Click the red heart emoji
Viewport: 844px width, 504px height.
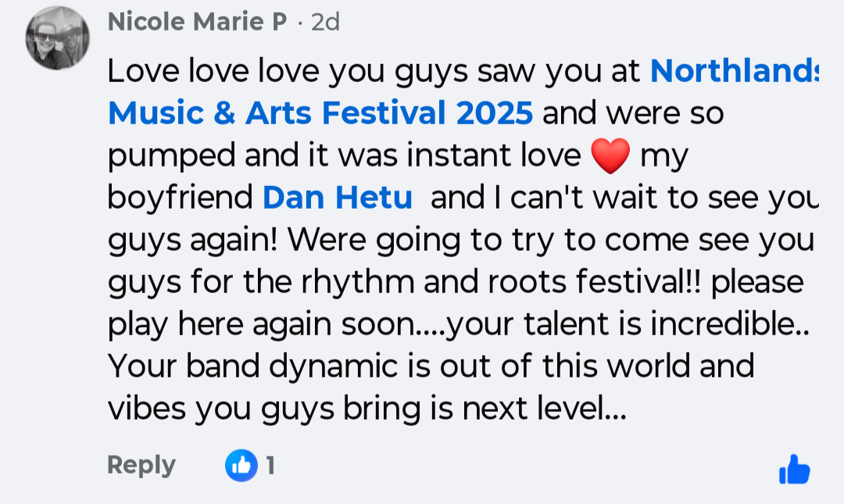(610, 156)
